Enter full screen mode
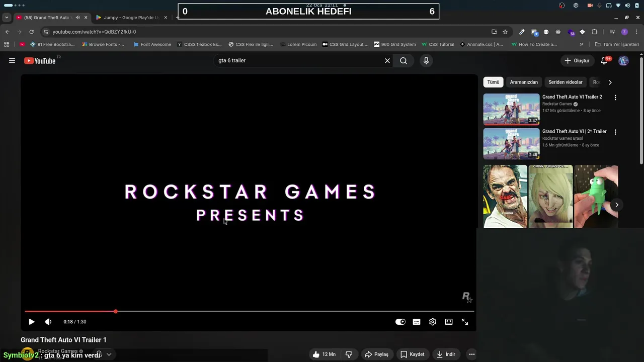The image size is (644, 362). point(465,322)
